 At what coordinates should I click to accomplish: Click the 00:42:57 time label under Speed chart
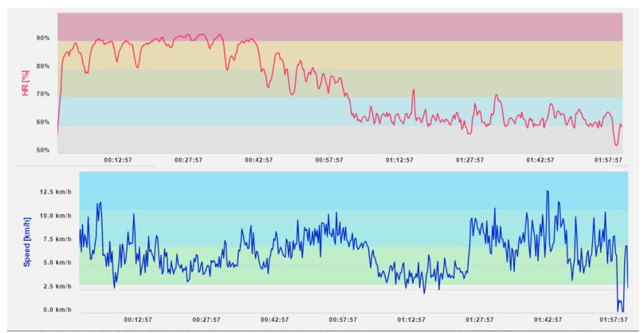point(258,319)
